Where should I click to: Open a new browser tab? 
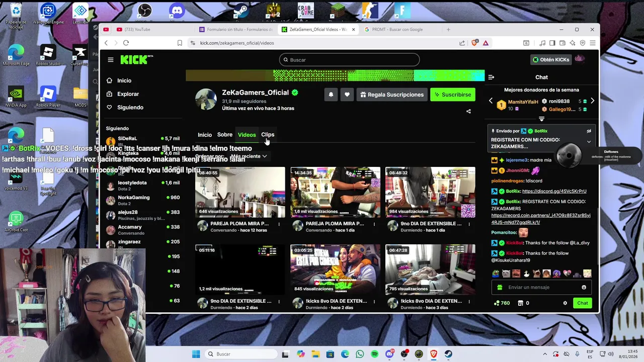[x=448, y=29]
